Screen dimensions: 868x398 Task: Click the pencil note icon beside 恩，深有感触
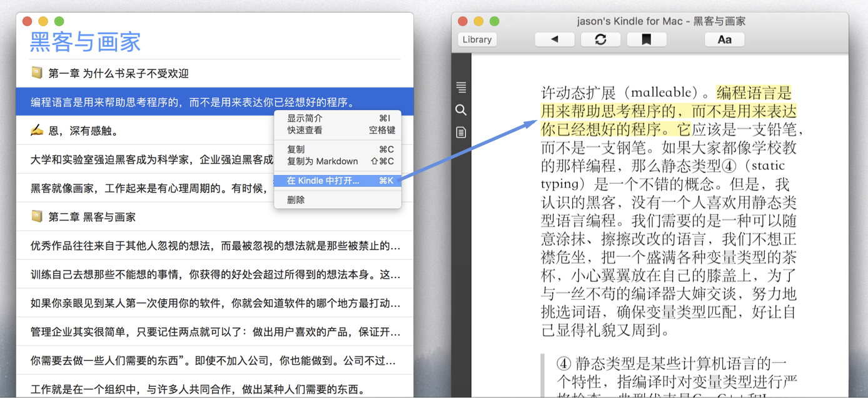[37, 131]
